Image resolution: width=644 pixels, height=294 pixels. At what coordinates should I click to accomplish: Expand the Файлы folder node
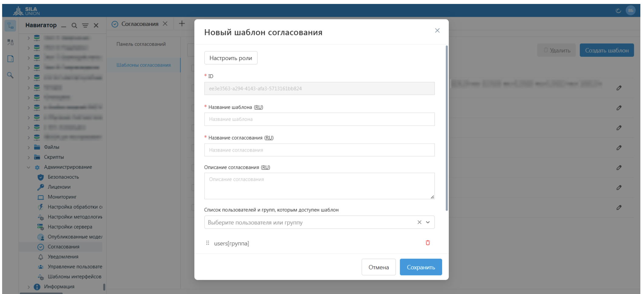(x=29, y=147)
